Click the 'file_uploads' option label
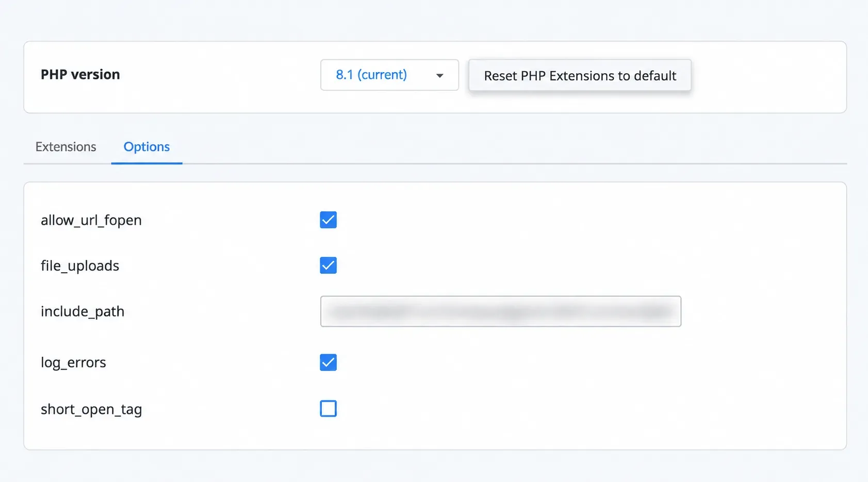Image resolution: width=868 pixels, height=482 pixels. (x=80, y=266)
